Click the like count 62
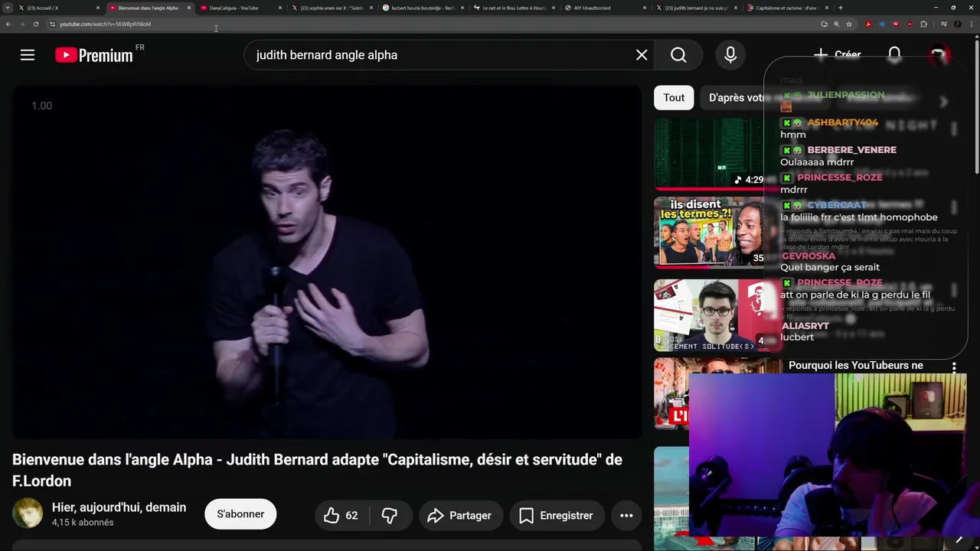Image resolution: width=980 pixels, height=551 pixels. [351, 516]
